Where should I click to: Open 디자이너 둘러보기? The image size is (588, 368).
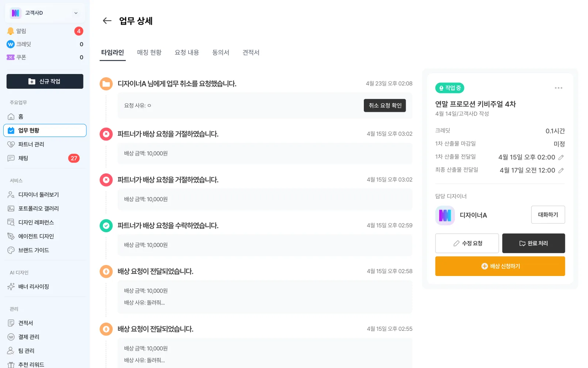pyautogui.click(x=45, y=195)
